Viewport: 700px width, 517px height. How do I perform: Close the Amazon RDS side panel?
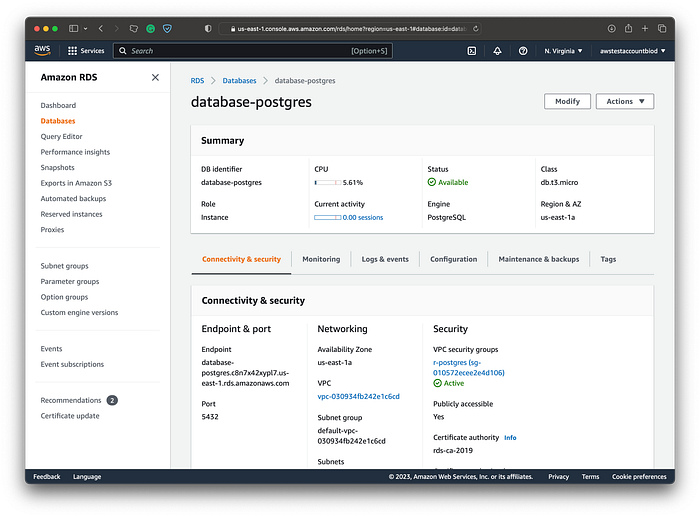155,77
